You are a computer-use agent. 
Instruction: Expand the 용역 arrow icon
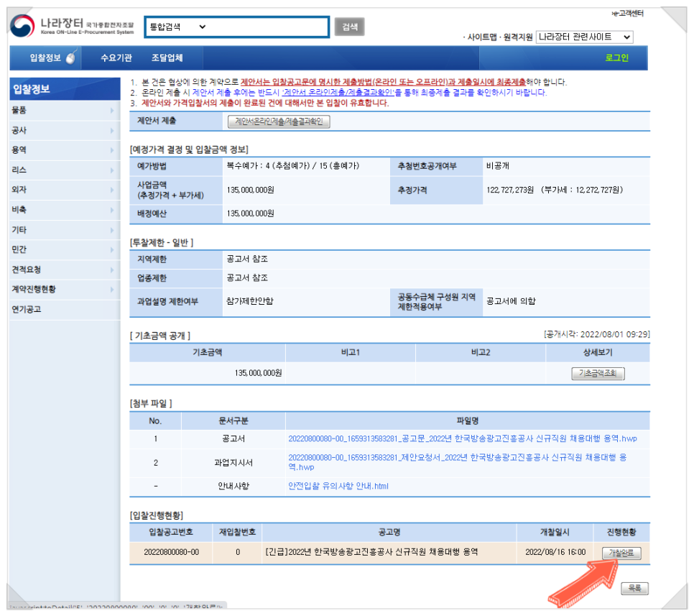[112, 150]
